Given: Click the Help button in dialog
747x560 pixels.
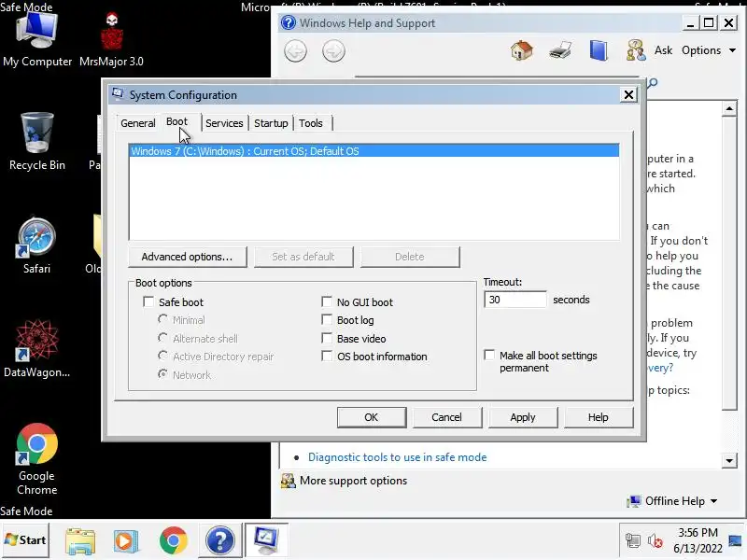Looking at the screenshot, I should (x=599, y=417).
